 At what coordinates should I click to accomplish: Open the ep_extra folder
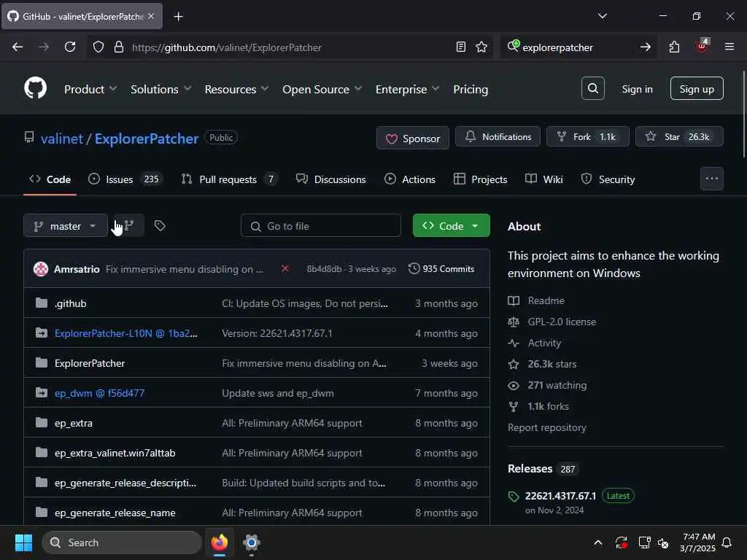click(74, 423)
